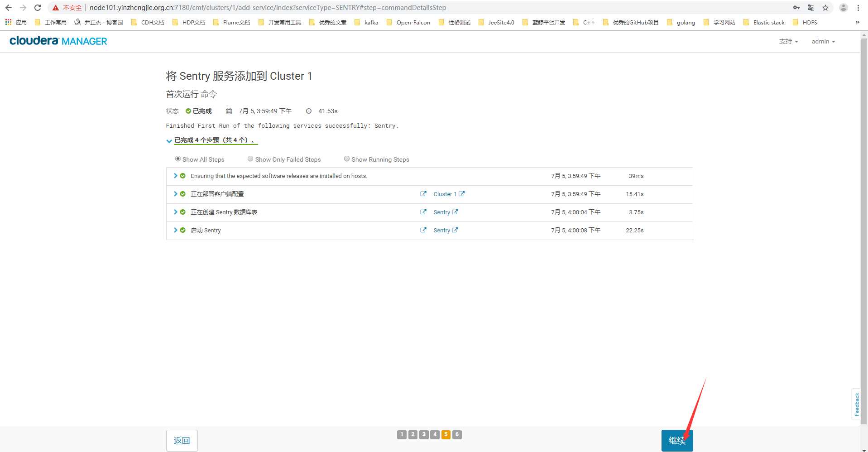Expand the 正在部署客户端配置 step

click(x=175, y=194)
